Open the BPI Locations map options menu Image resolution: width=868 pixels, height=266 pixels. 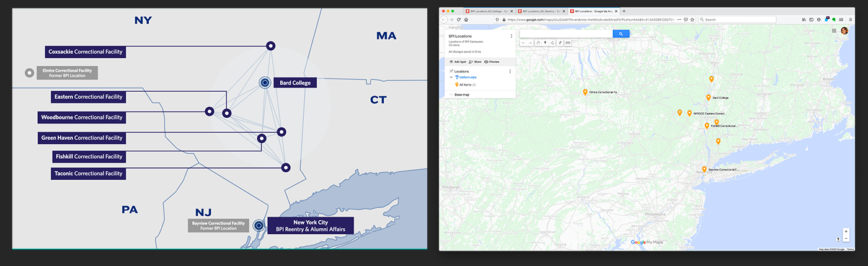[x=511, y=36]
